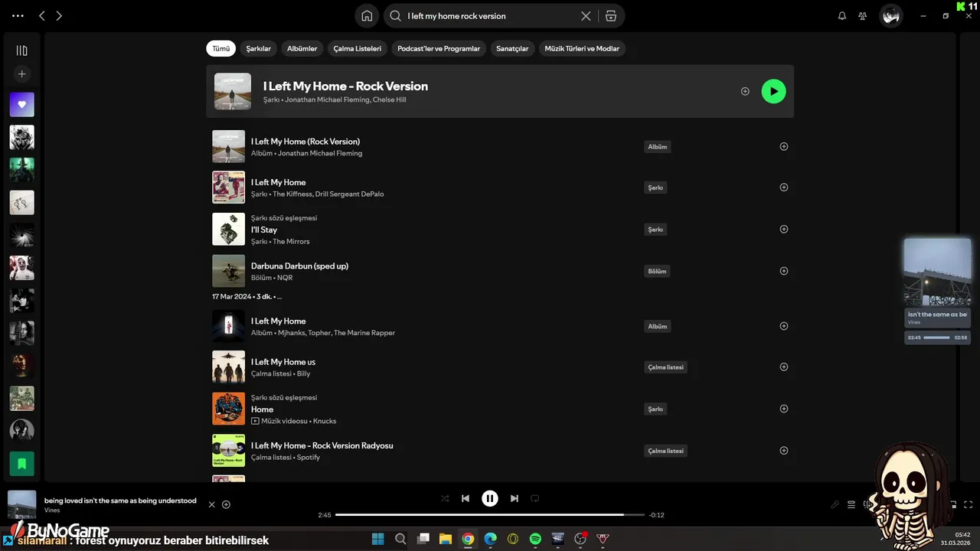The height and width of the screenshot is (551, 980).
Task: Click The Kiffness song cover thumbnail
Action: click(228, 187)
